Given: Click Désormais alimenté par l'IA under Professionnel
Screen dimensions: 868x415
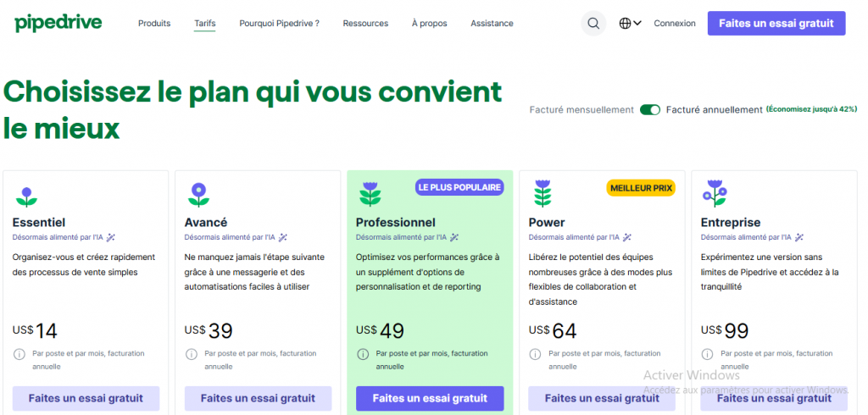Looking at the screenshot, I should pyautogui.click(x=401, y=237).
